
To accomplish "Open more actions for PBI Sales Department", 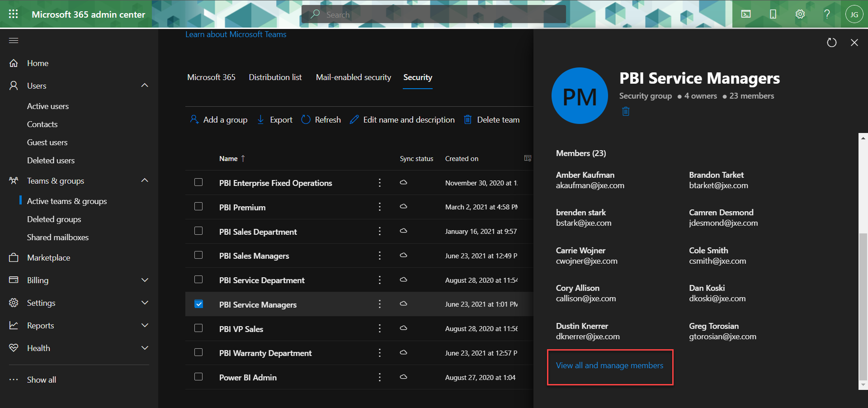I will (380, 231).
